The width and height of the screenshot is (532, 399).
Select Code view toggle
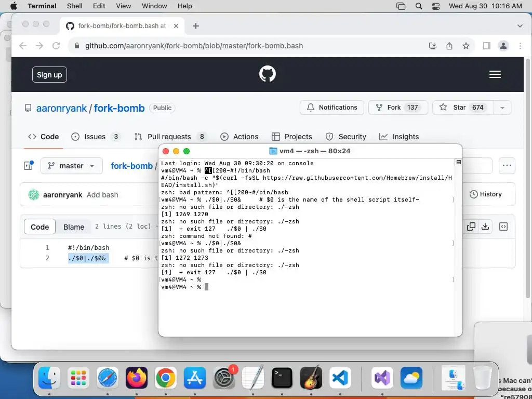[x=39, y=227]
